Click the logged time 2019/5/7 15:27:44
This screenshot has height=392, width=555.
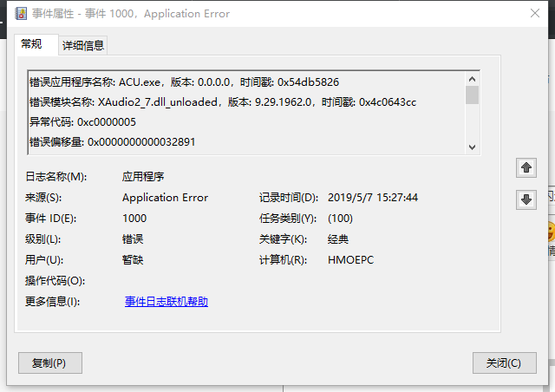[373, 197]
